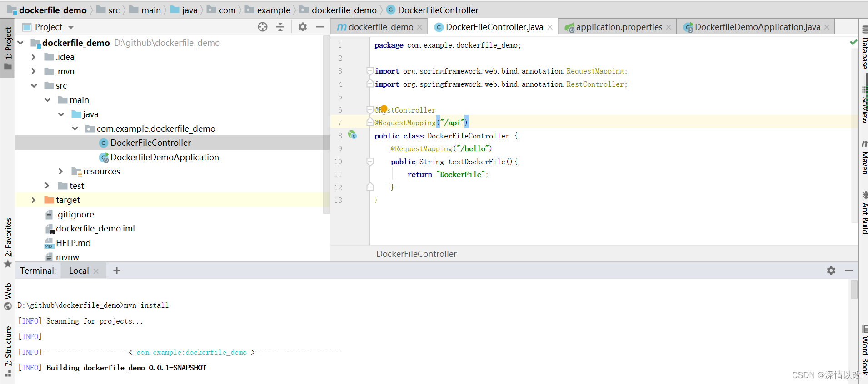Hide the Terminal panel with minus icon
This screenshot has width=868, height=384.
coord(849,271)
